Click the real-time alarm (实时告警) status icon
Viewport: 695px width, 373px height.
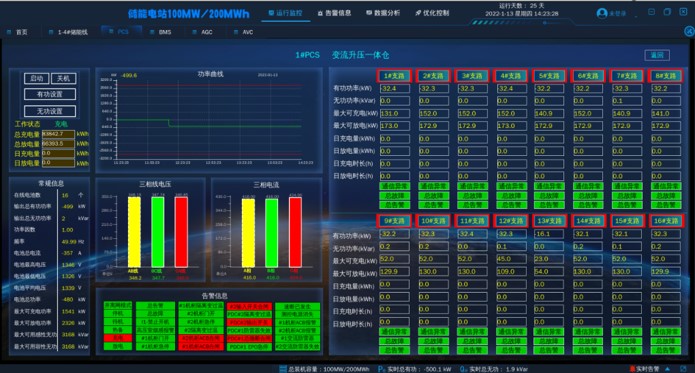pos(633,369)
